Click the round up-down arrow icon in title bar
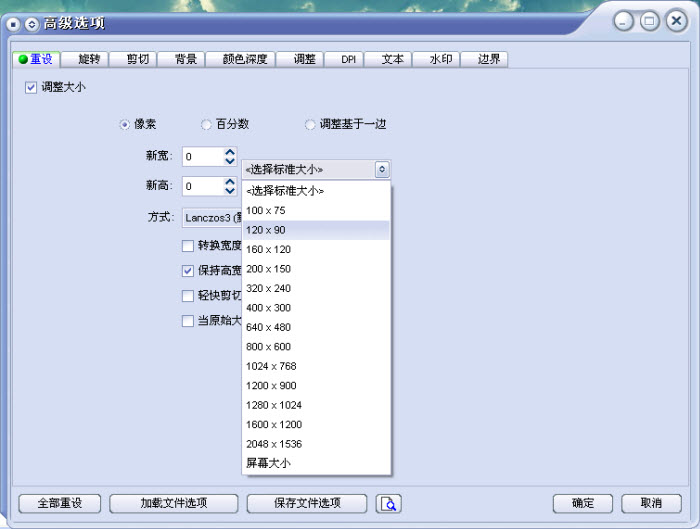Image resolution: width=700 pixels, height=529 pixels. pos(31,24)
